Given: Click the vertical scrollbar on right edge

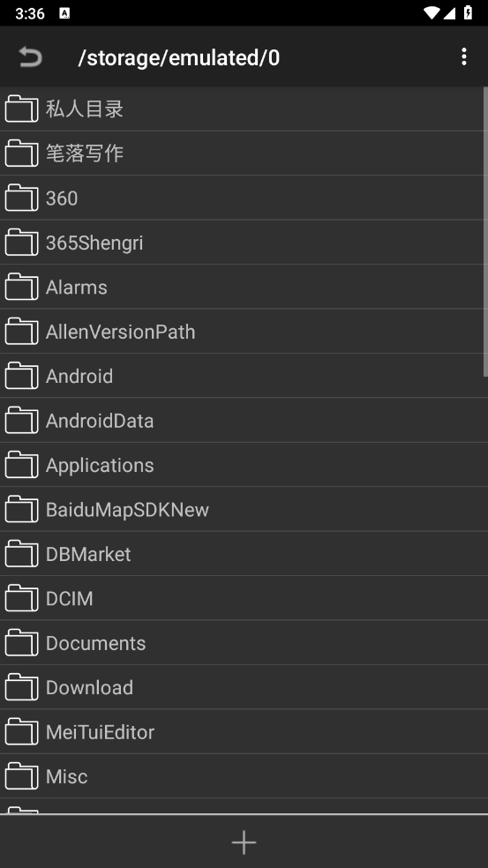Looking at the screenshot, I should (485, 232).
